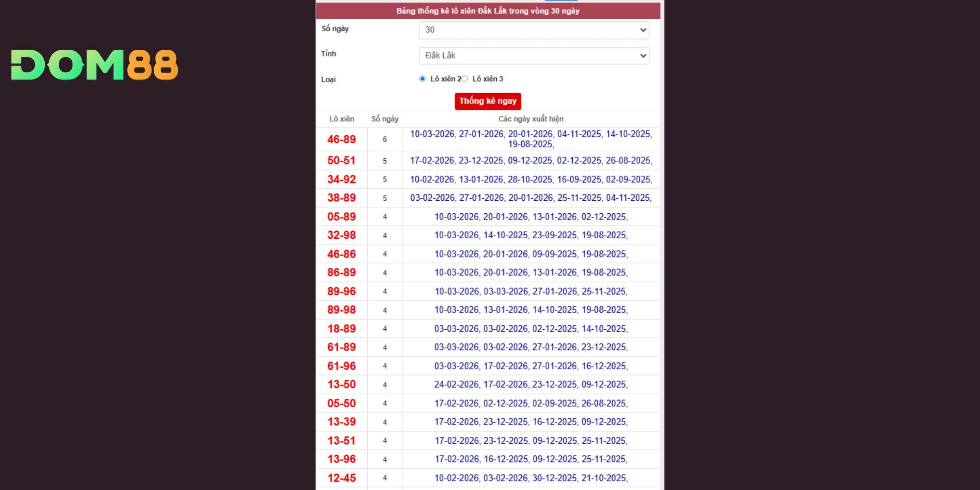Click the Các ngày xuất hiện header
Viewport: 980px width, 490px height.
coord(531,119)
